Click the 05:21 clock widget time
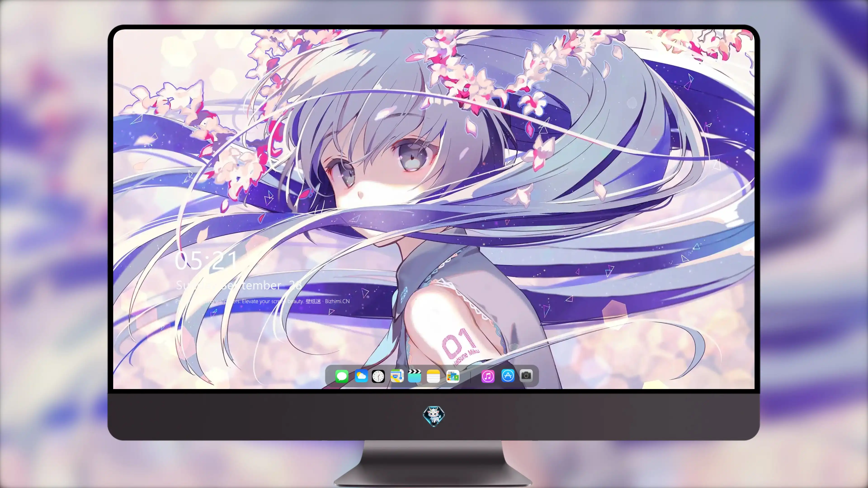Image resolution: width=868 pixels, height=488 pixels. [206, 260]
